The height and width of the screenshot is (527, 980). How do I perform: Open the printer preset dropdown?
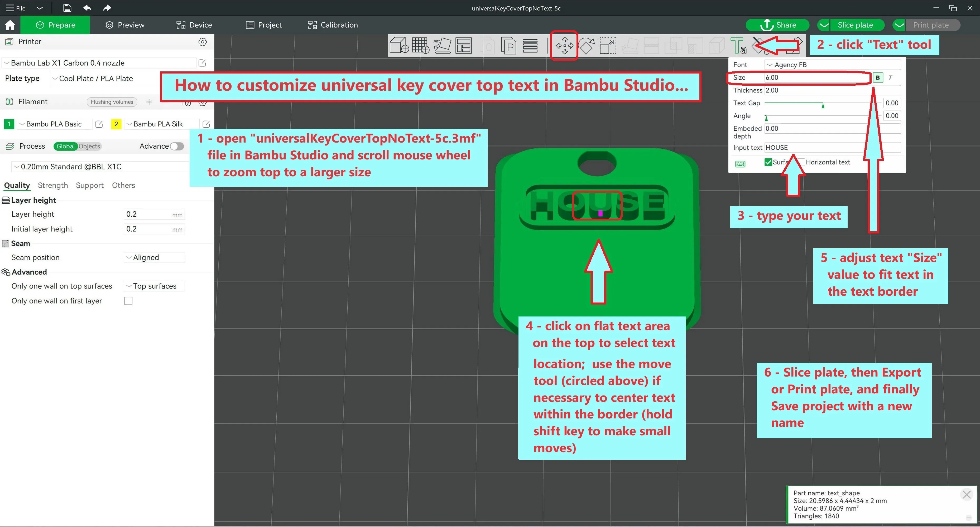[x=99, y=63]
